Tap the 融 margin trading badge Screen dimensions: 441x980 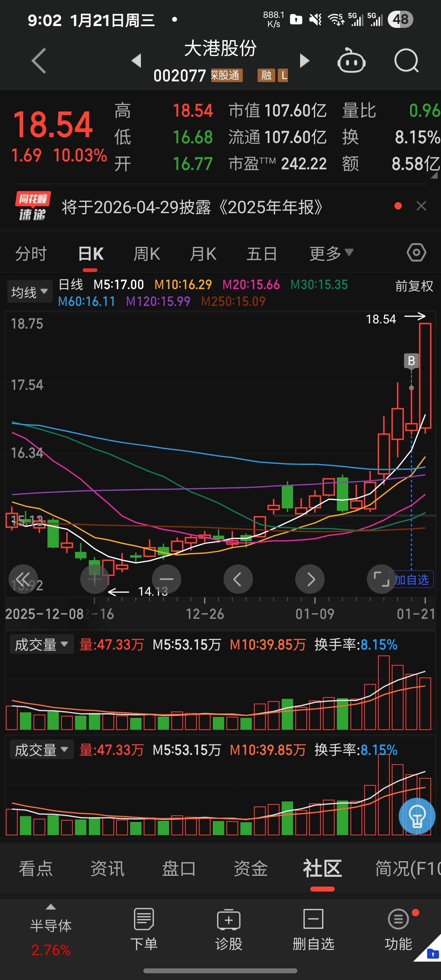(266, 75)
